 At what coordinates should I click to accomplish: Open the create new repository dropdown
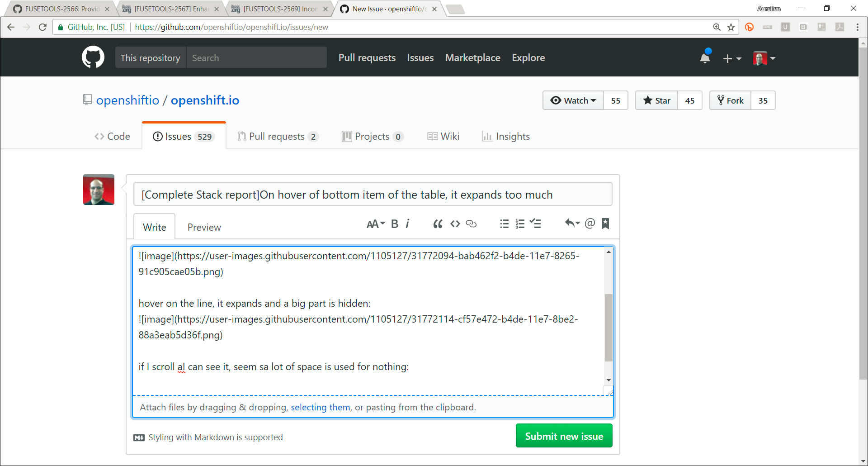[x=732, y=59]
